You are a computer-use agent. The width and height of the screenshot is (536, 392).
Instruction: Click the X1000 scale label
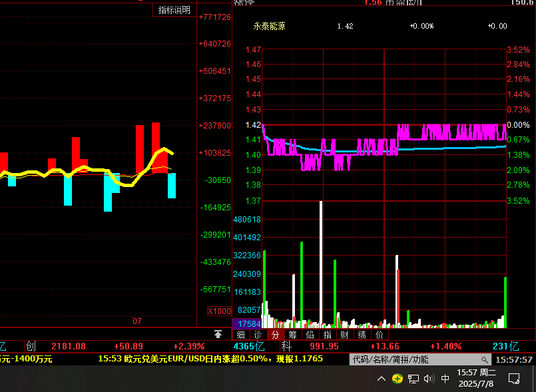point(219,311)
